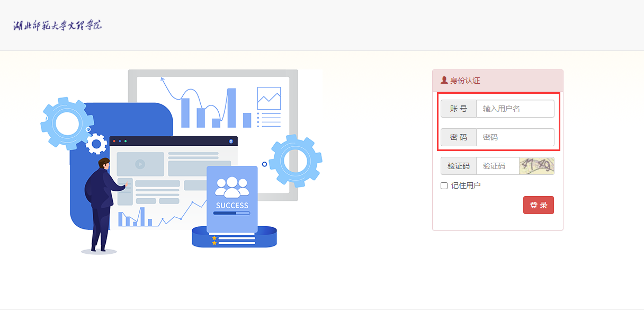Toggle the 记住用户 checkbox

point(444,185)
